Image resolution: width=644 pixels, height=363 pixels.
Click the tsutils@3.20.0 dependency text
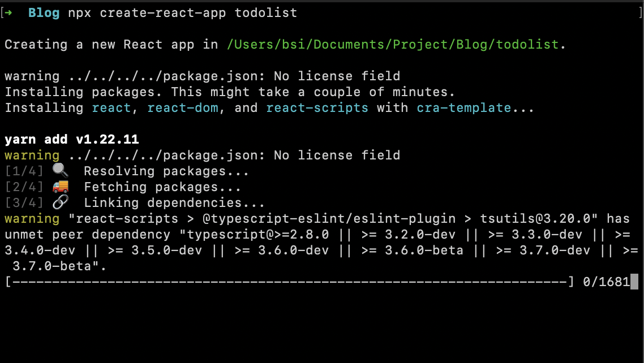tap(538, 219)
